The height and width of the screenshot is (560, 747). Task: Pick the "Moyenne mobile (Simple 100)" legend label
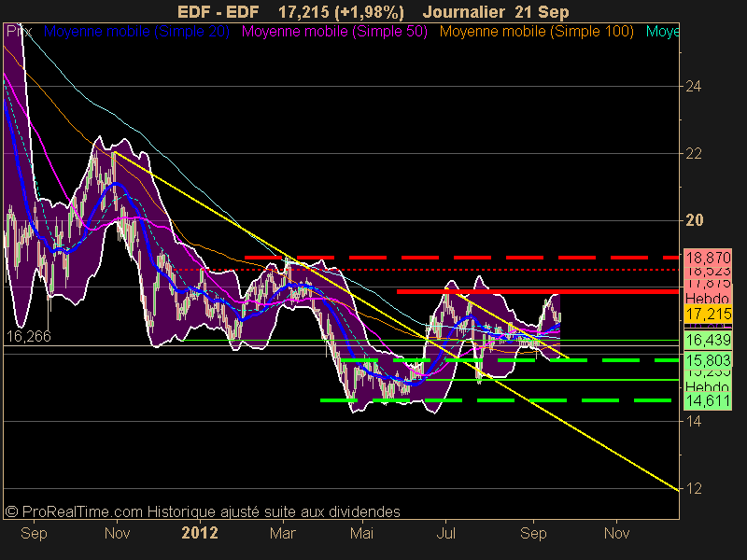coord(536,32)
